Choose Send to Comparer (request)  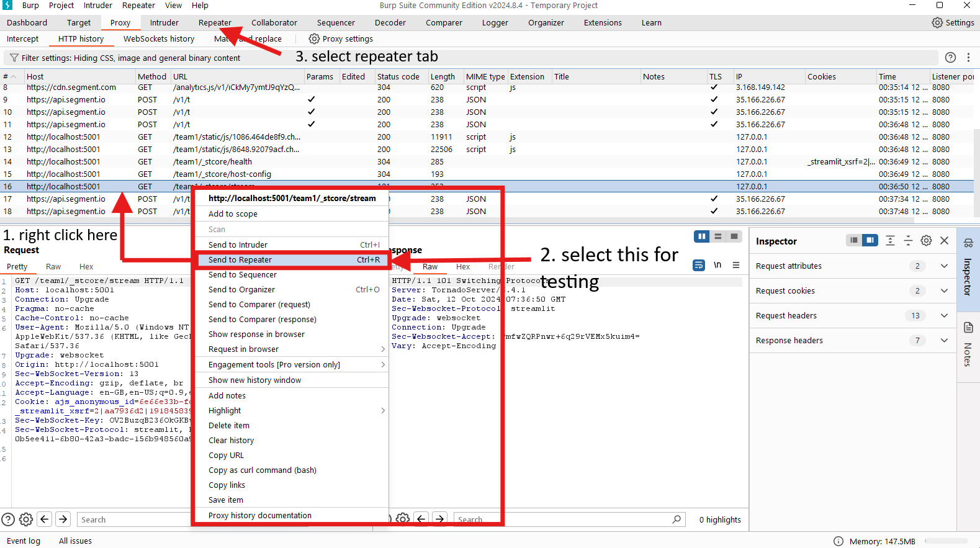[292, 305]
